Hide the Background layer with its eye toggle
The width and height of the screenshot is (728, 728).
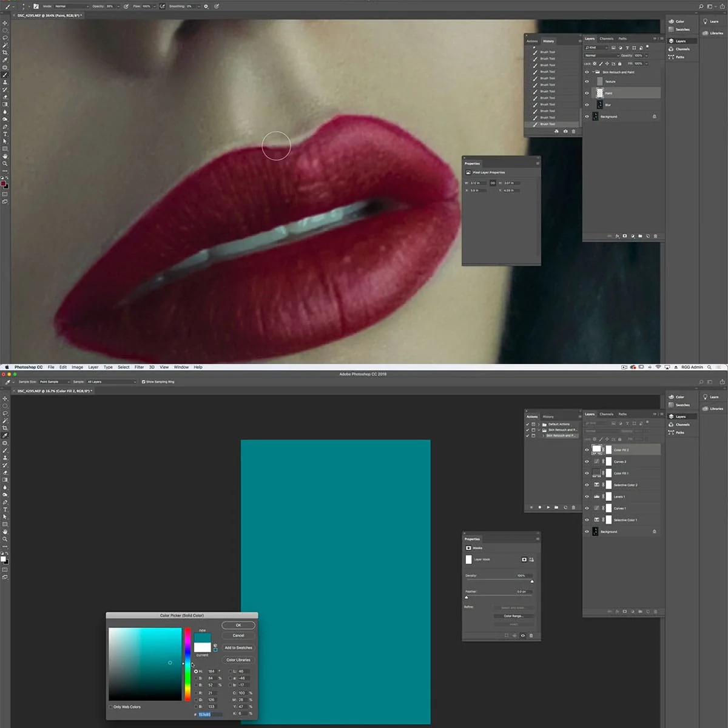(587, 531)
